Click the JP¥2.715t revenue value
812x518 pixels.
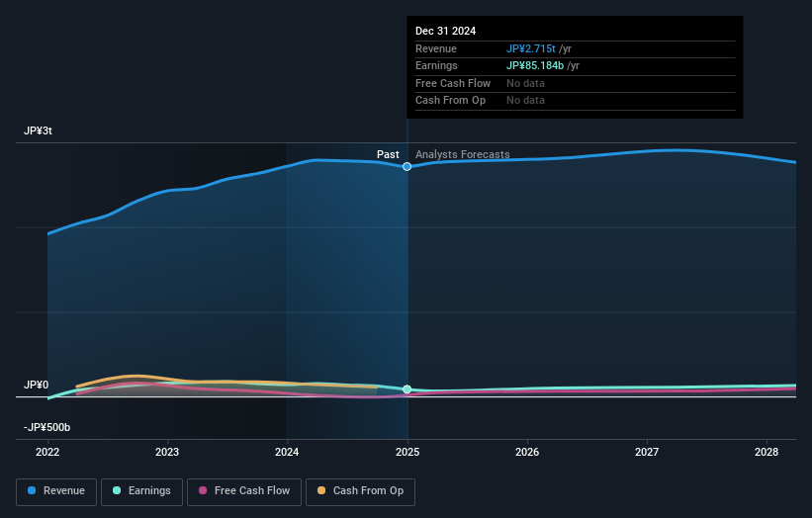[531, 48]
